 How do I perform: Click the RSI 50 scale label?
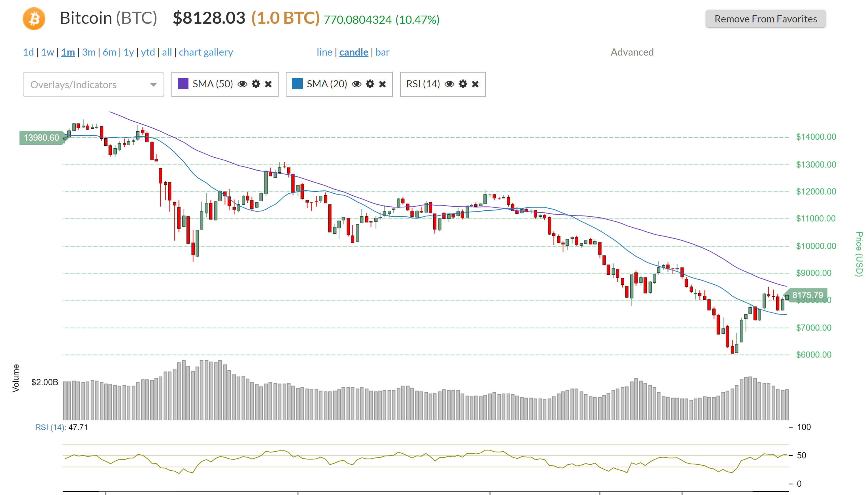pyautogui.click(x=801, y=456)
